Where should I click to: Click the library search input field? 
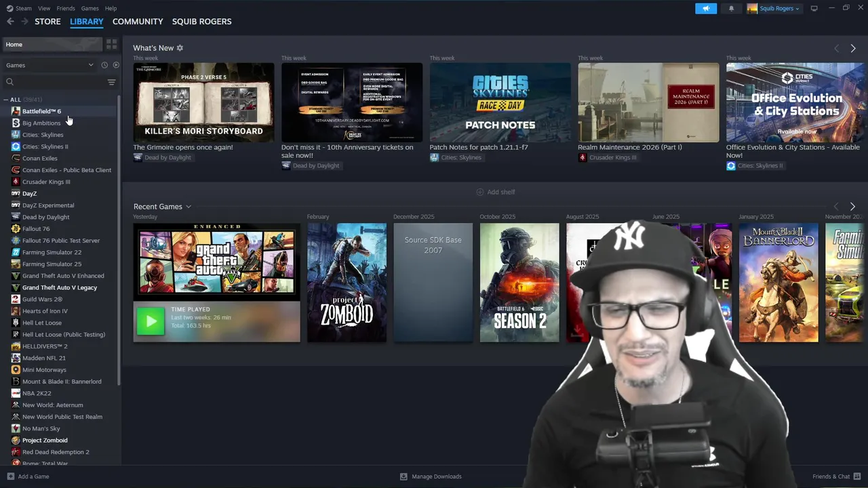pyautogui.click(x=60, y=82)
